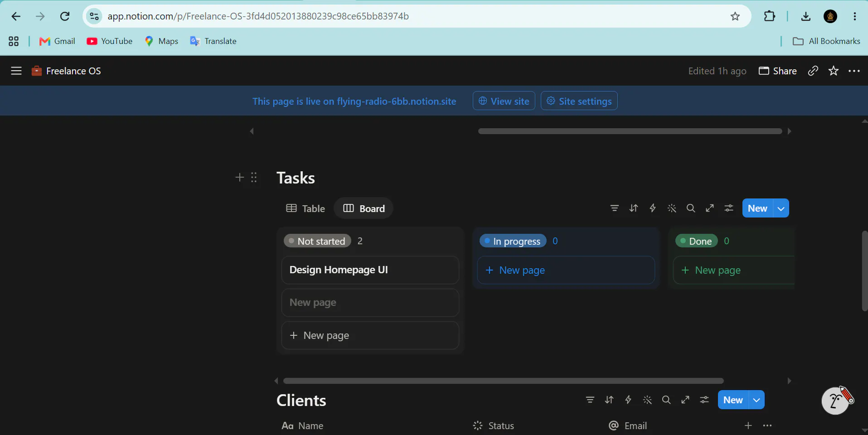Open Tasks automations lightning icon
The height and width of the screenshot is (435, 868).
tap(653, 208)
